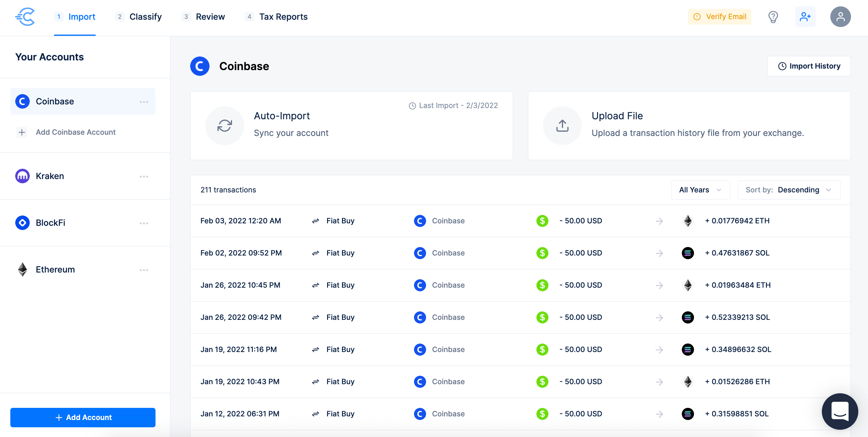Open the BlockFi account in the sidebar

[x=50, y=222]
